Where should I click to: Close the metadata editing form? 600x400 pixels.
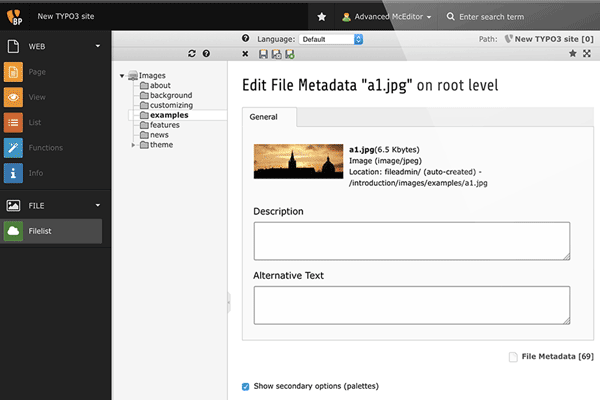pos(246,53)
